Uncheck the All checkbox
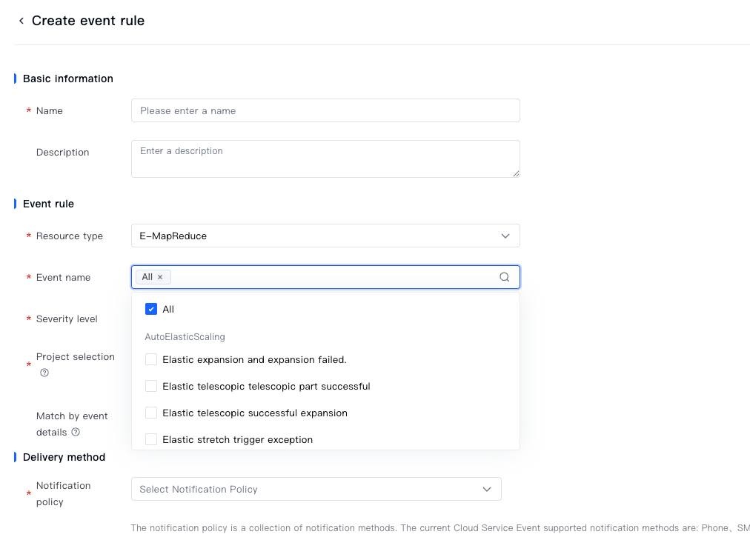 pyautogui.click(x=151, y=309)
